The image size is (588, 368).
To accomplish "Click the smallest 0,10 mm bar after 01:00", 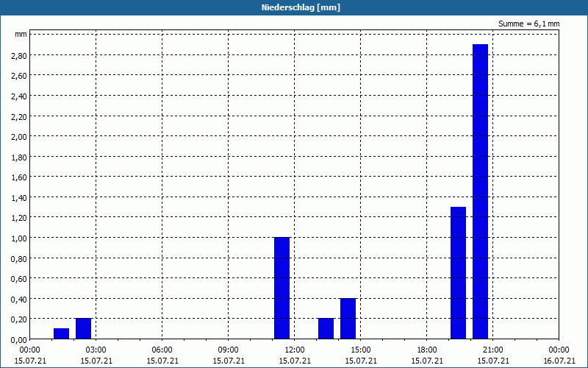I will point(61,333).
